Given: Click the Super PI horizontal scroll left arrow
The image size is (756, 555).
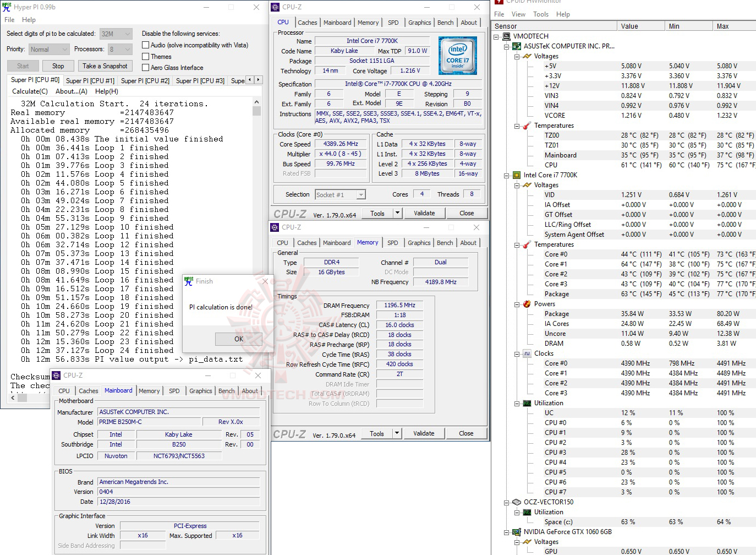Looking at the screenshot, I should [x=13, y=397].
